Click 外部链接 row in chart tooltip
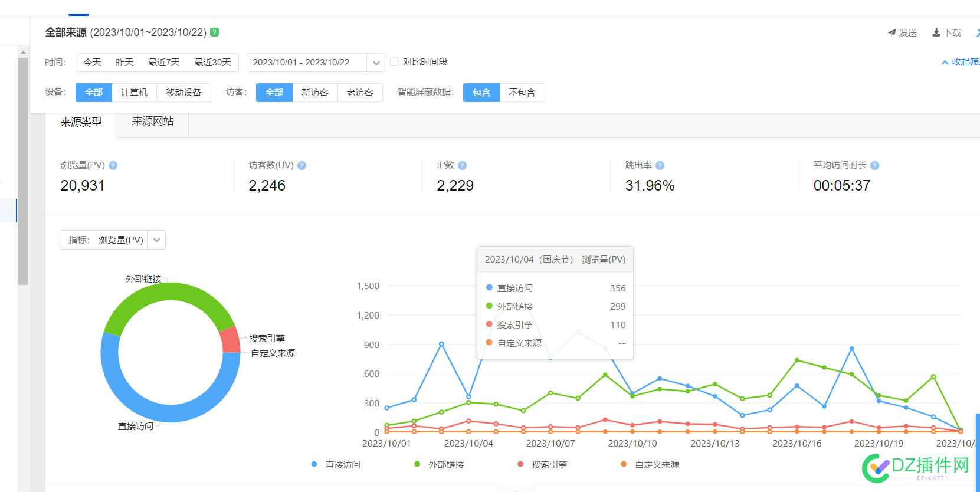The image size is (980, 492). pos(555,306)
